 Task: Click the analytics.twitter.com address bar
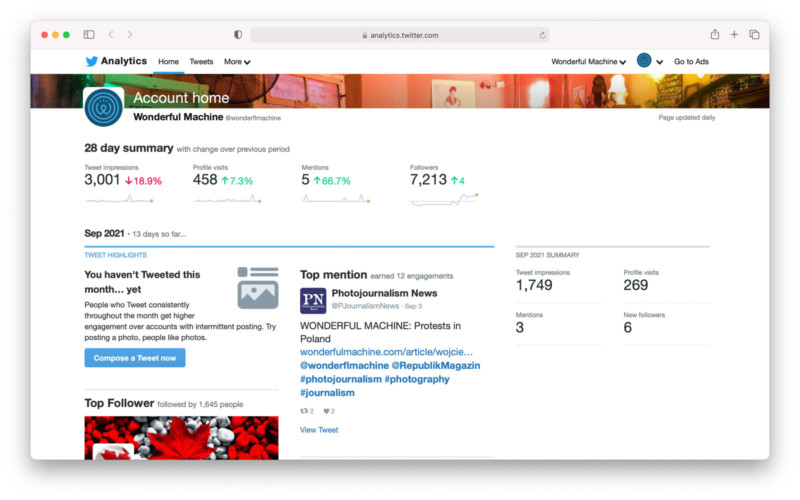tap(399, 35)
